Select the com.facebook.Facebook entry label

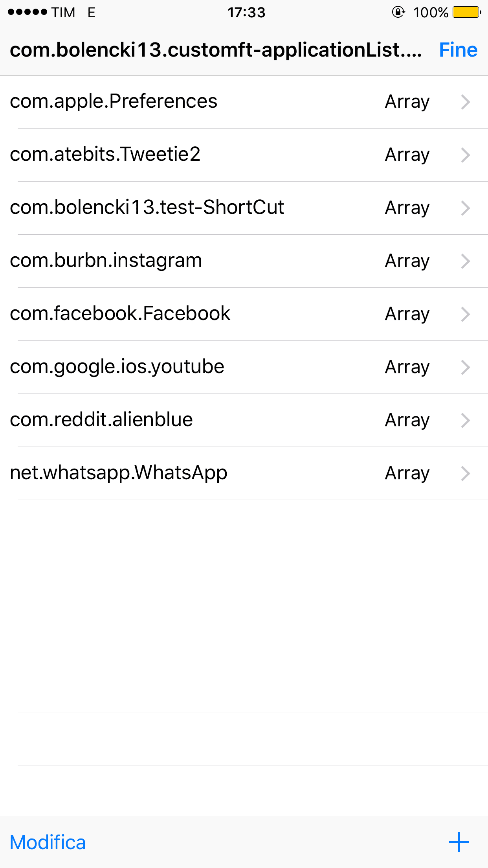[120, 314]
